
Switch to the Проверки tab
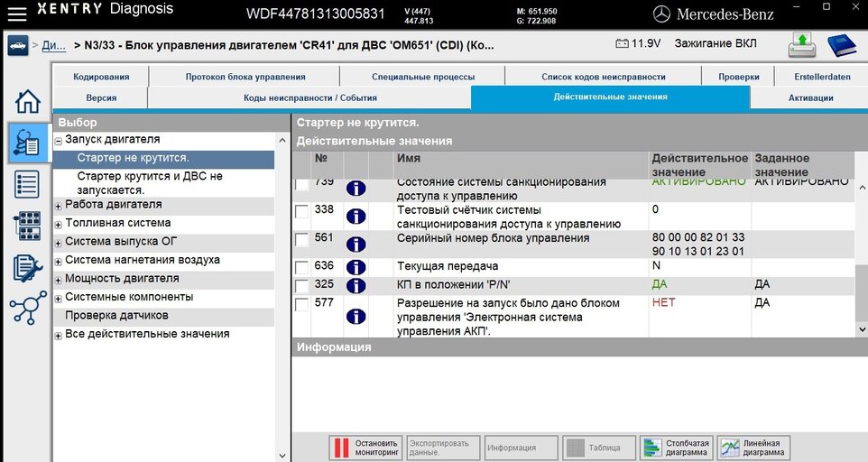click(738, 77)
